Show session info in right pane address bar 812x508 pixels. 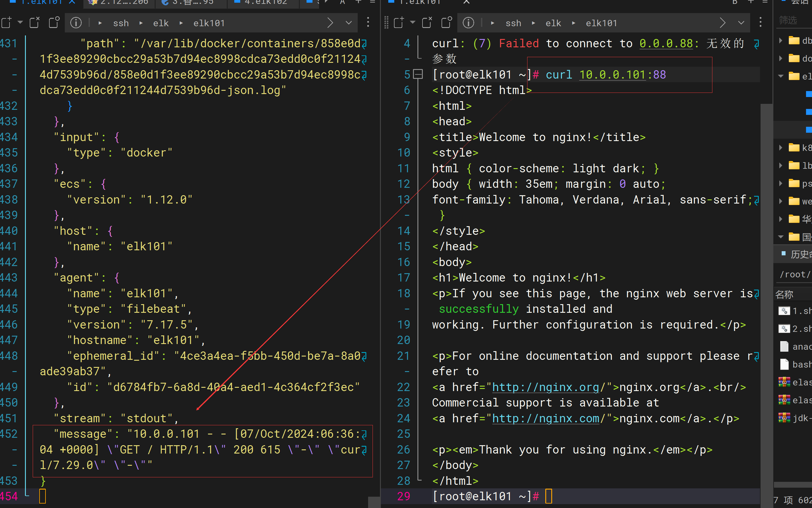[x=468, y=23]
